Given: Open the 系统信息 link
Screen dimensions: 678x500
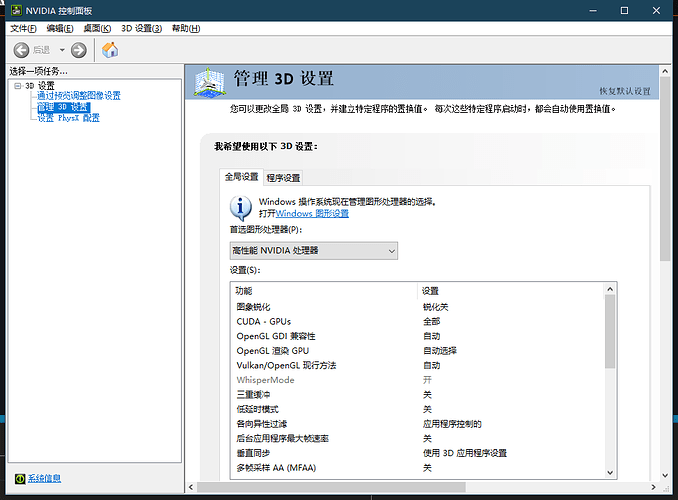Looking at the screenshot, I should (x=45, y=478).
